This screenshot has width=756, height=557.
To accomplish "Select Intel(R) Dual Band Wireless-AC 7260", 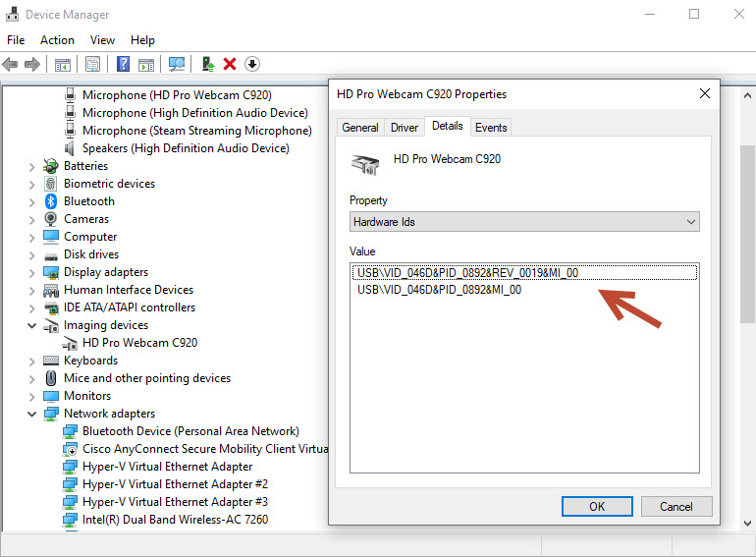I will pos(175,520).
